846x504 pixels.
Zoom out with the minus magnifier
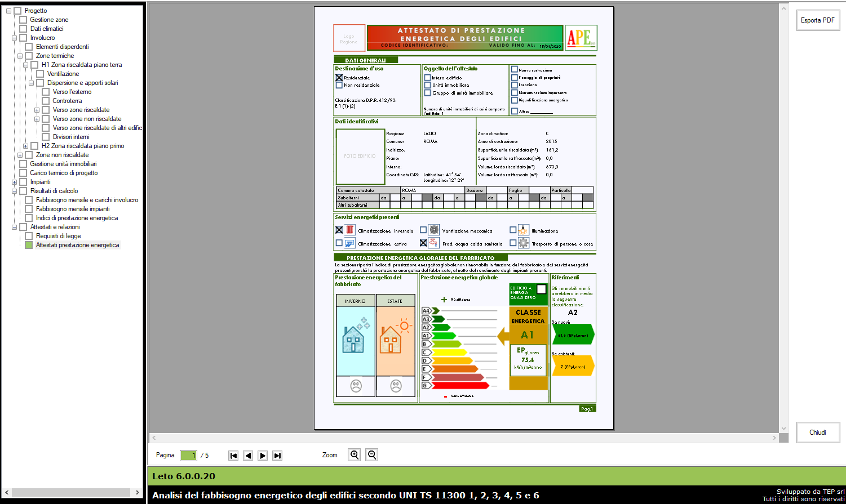pos(372,455)
